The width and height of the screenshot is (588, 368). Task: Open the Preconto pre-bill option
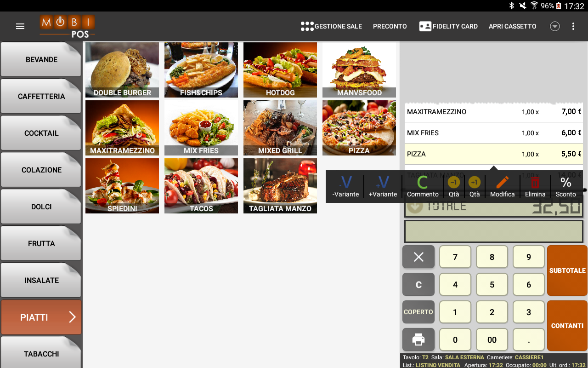[390, 26]
